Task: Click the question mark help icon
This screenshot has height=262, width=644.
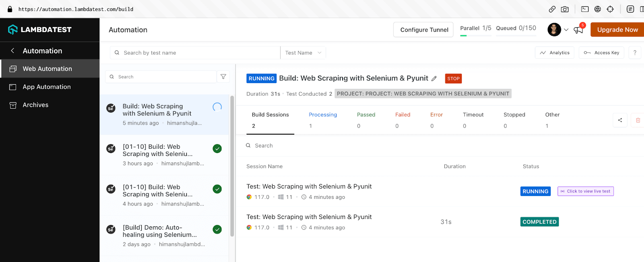Action: [x=635, y=53]
